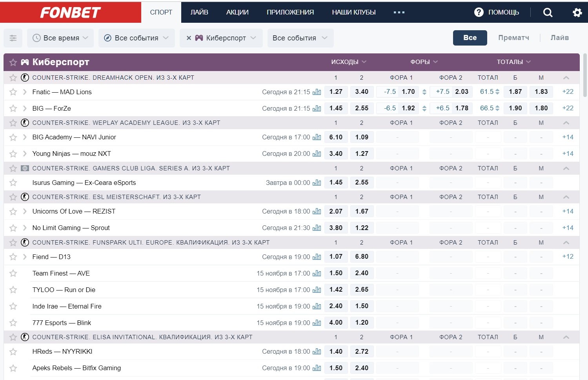Screen dimensions: 588x380
Task: Open the Fiend — D13 match
Action: click(51, 257)
